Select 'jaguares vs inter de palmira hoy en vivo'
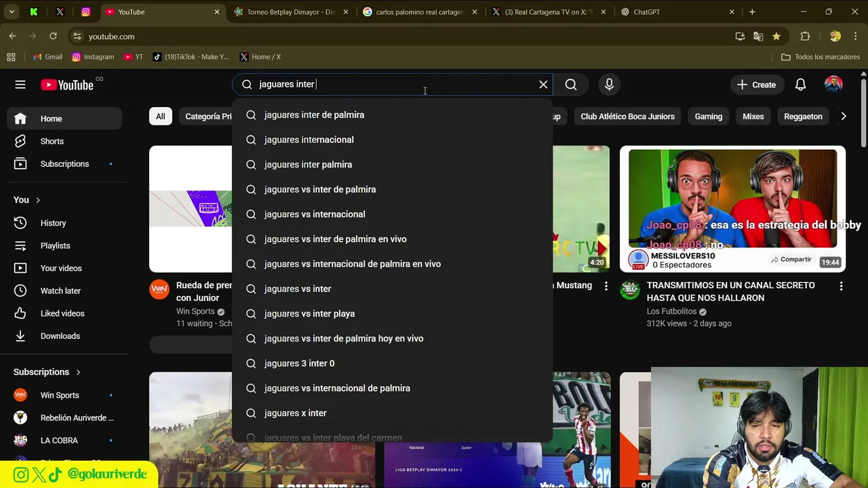868x488 pixels. [392, 338]
